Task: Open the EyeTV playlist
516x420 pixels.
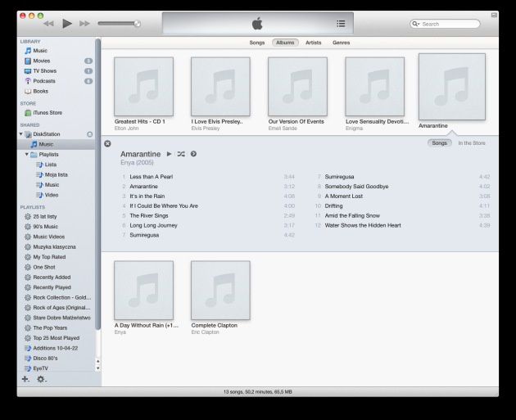Action: 40,368
